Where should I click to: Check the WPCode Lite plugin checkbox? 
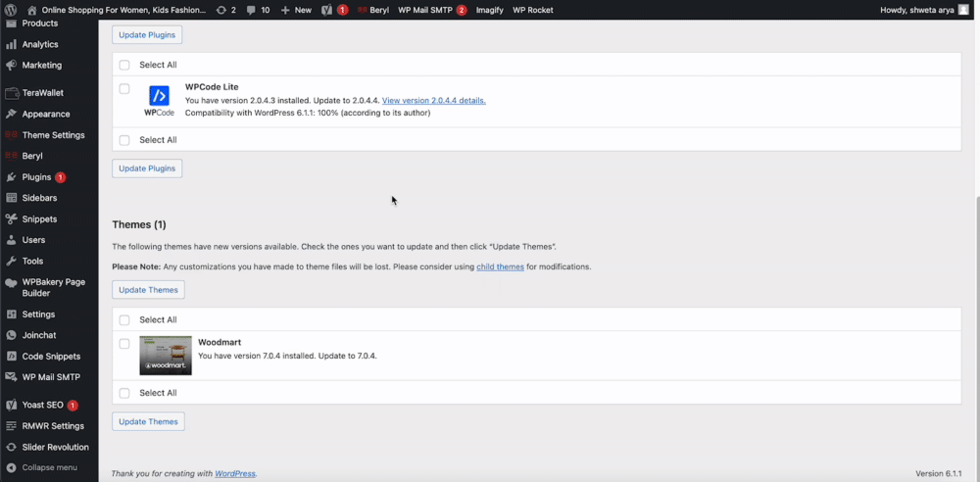[x=124, y=89]
